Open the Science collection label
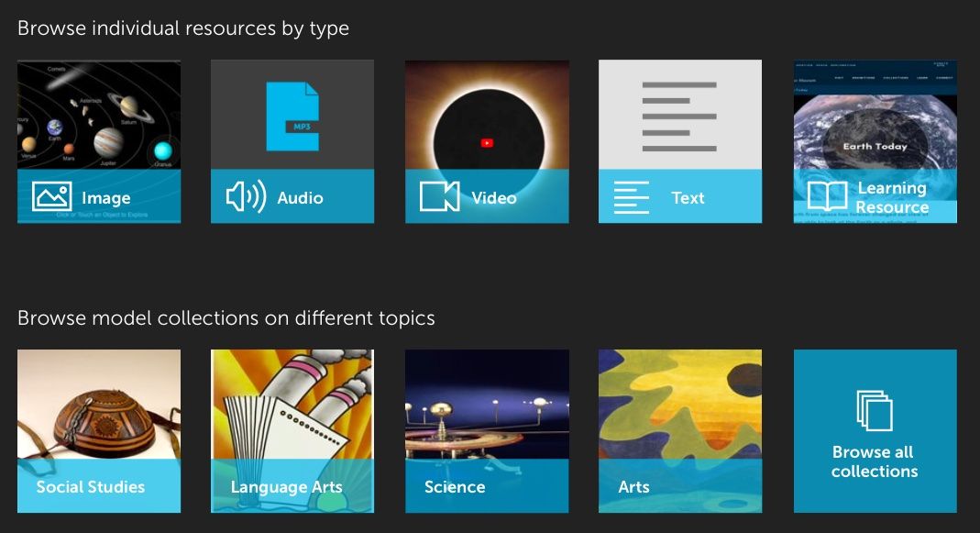This screenshot has width=980, height=533. [455, 487]
